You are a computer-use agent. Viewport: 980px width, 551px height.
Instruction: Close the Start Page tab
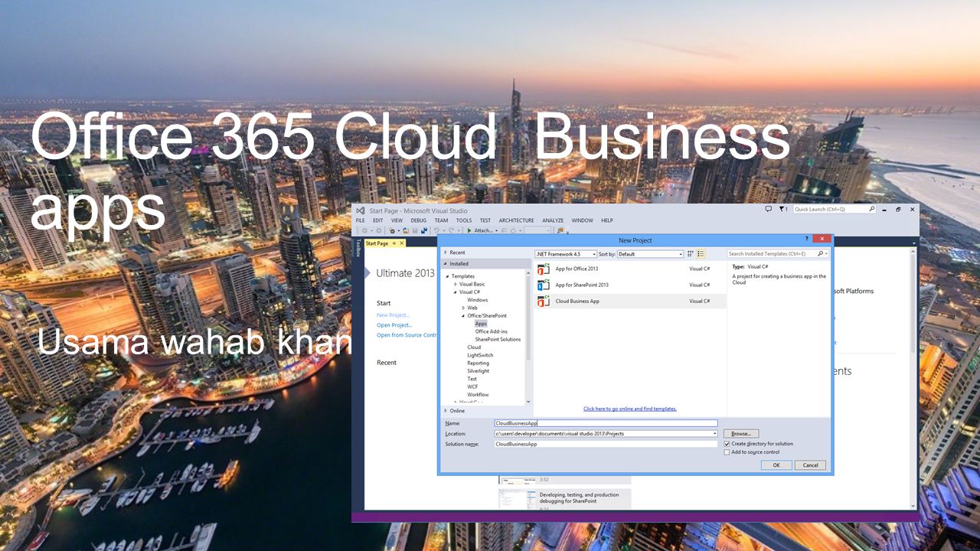[x=402, y=243]
